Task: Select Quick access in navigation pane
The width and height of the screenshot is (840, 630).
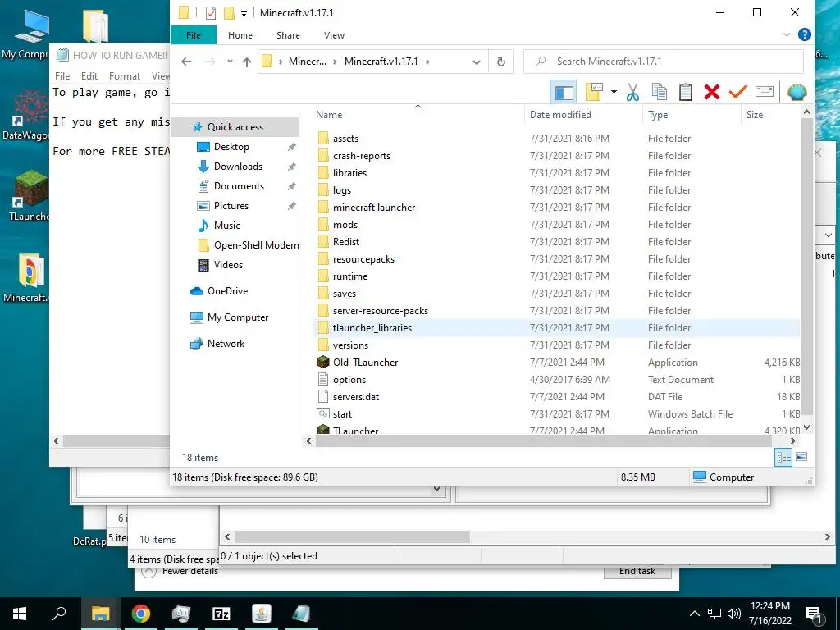Action: [x=235, y=127]
